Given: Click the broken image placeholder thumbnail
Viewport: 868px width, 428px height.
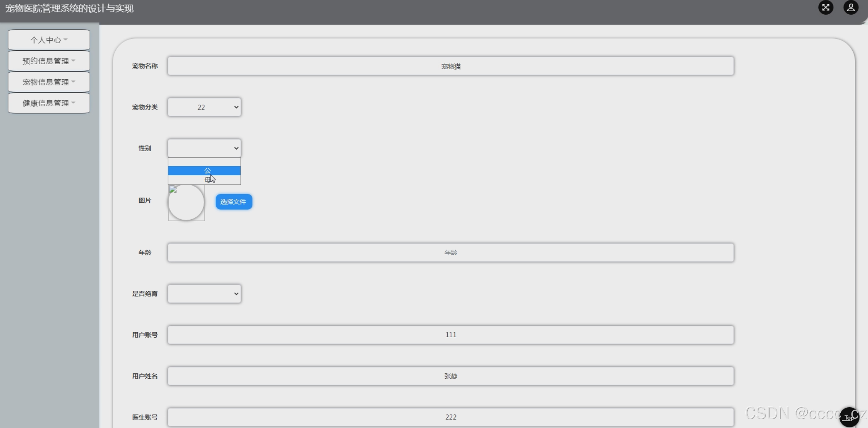Looking at the screenshot, I should [186, 202].
